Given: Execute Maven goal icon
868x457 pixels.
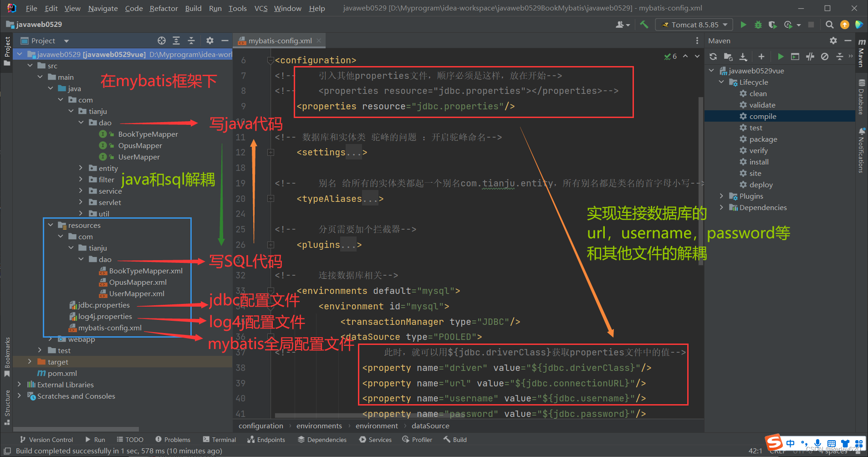Looking at the screenshot, I should click(x=795, y=56).
